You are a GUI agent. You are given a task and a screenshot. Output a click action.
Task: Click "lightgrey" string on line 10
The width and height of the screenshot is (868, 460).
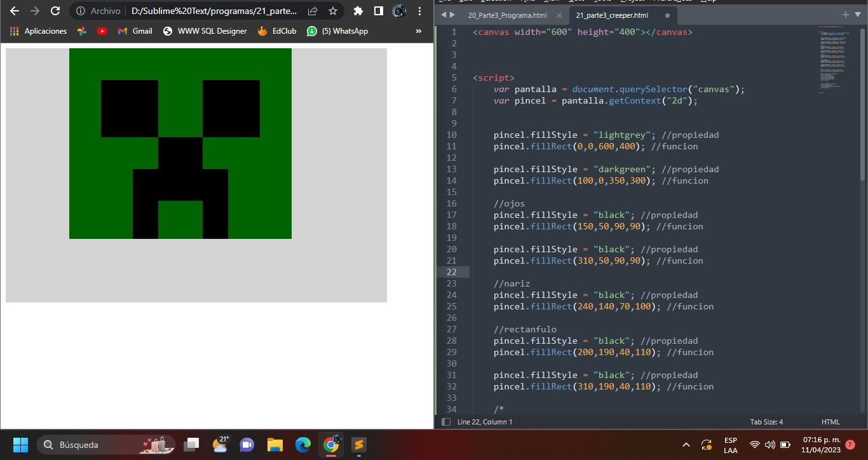click(622, 135)
